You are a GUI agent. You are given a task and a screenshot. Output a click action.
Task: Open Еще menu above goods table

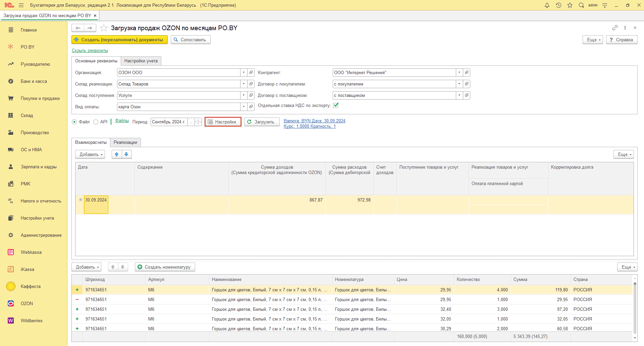[627, 267]
